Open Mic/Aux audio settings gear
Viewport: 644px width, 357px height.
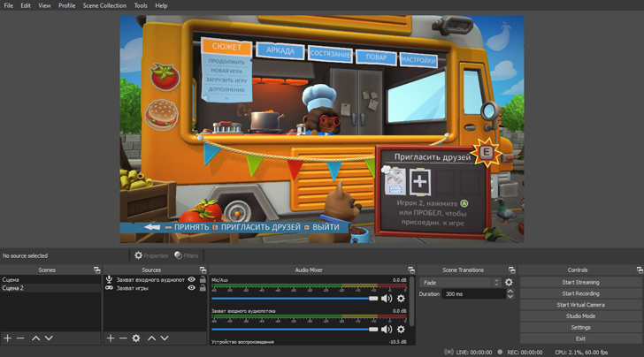tap(401, 299)
